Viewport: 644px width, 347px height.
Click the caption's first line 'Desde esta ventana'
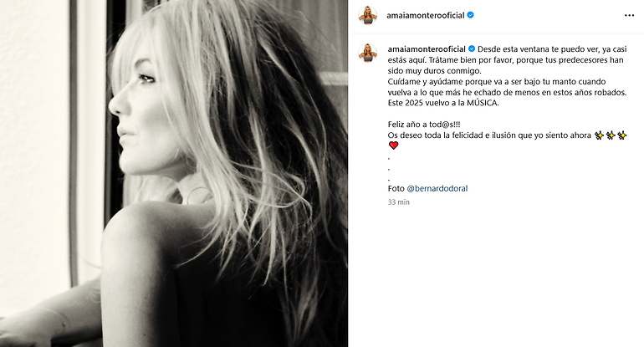pos(508,48)
